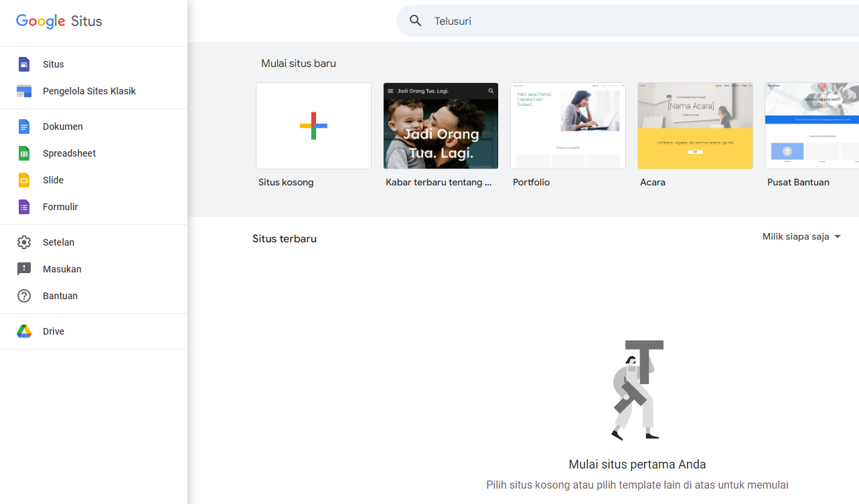Go to Dokumen from the sidebar
Screen dimensions: 859x504
point(94,127)
